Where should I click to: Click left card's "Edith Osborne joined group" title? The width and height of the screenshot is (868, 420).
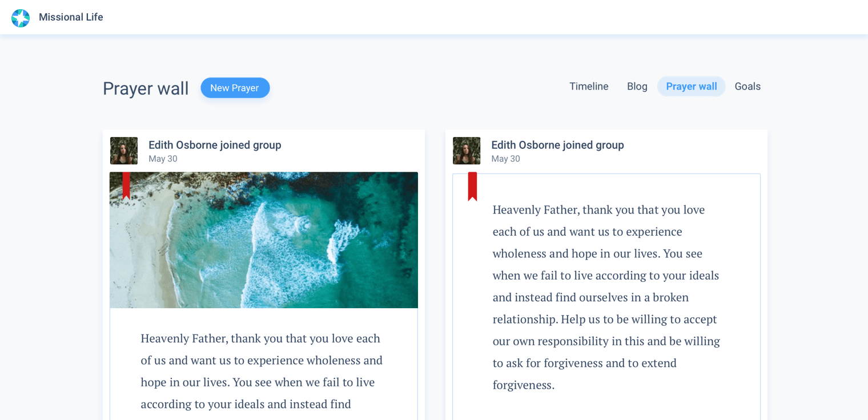[x=215, y=145]
